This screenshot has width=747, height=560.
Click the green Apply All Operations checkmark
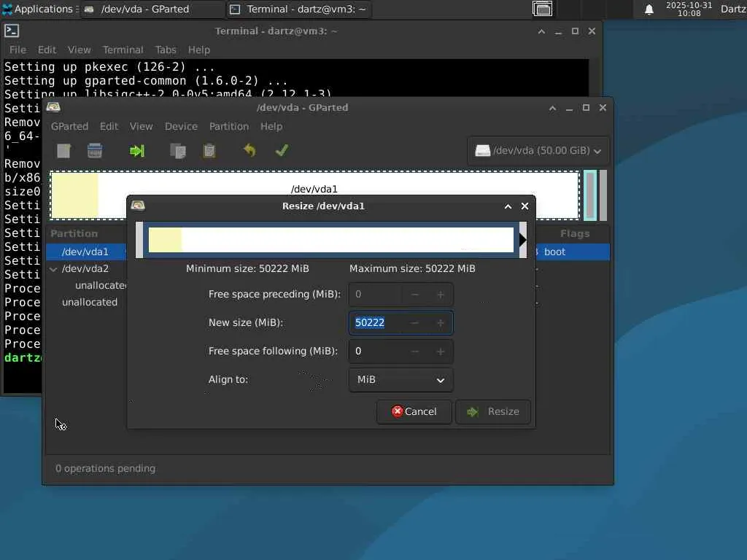point(282,150)
